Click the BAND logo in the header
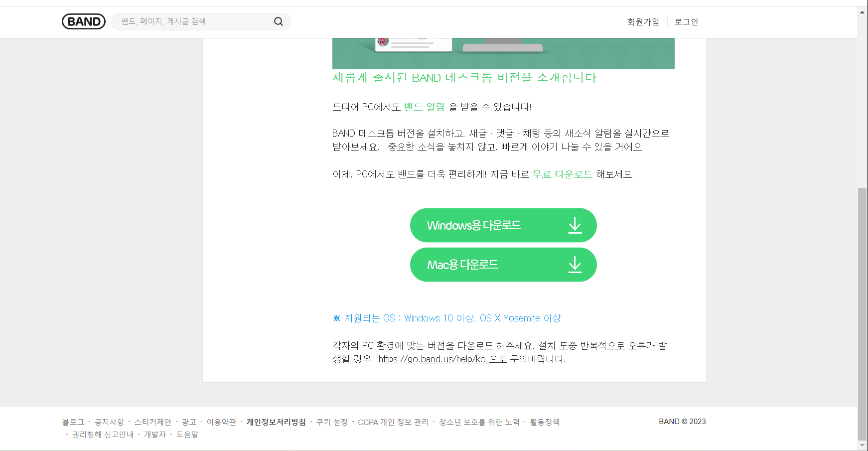Viewport: 868px width, 451px height. pyautogui.click(x=83, y=21)
